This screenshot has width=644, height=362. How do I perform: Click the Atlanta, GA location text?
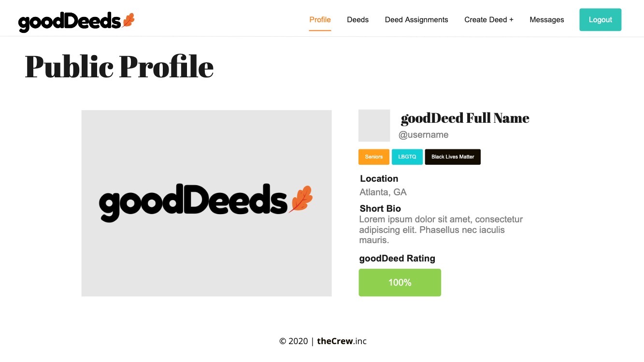tap(383, 192)
